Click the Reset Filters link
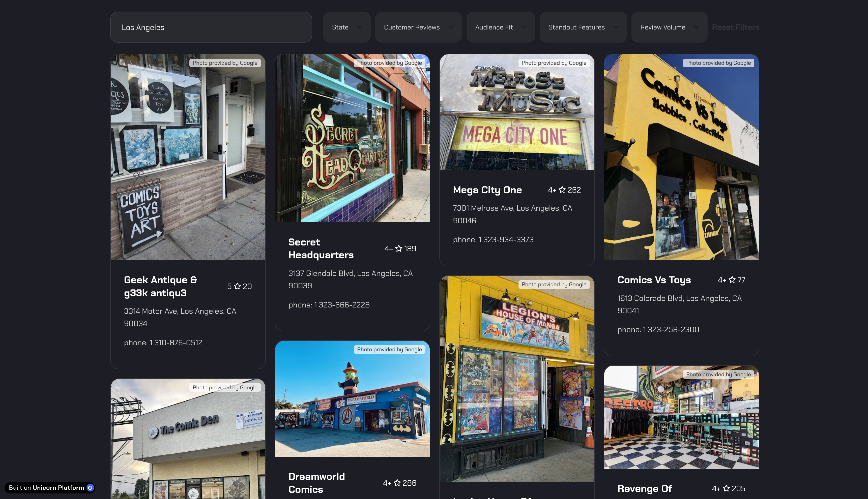 pos(735,27)
